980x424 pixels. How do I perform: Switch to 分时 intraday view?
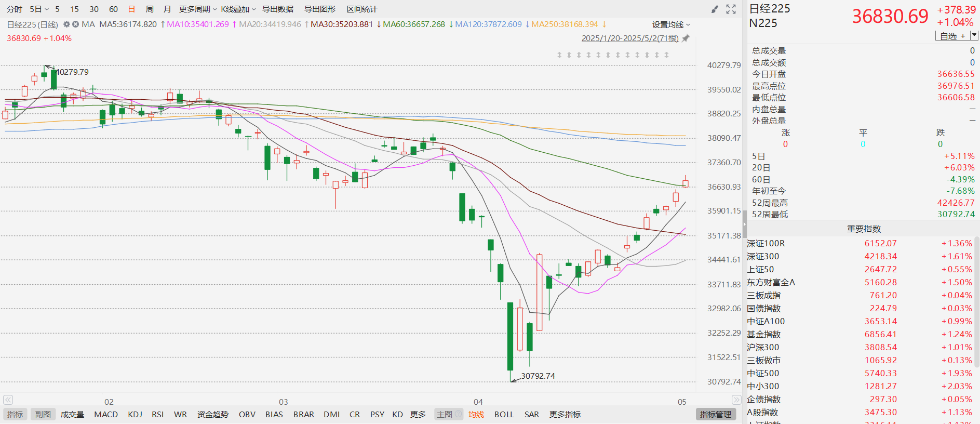(x=15, y=9)
